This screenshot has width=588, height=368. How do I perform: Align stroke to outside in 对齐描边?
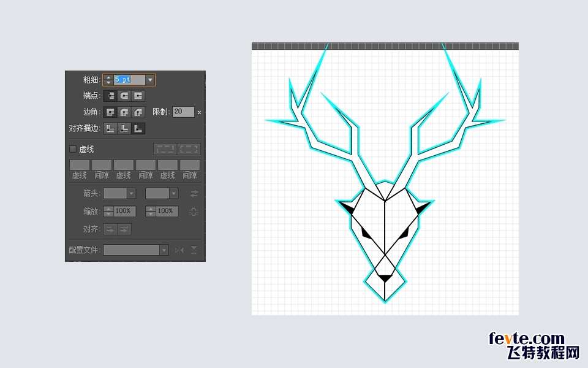tap(138, 128)
